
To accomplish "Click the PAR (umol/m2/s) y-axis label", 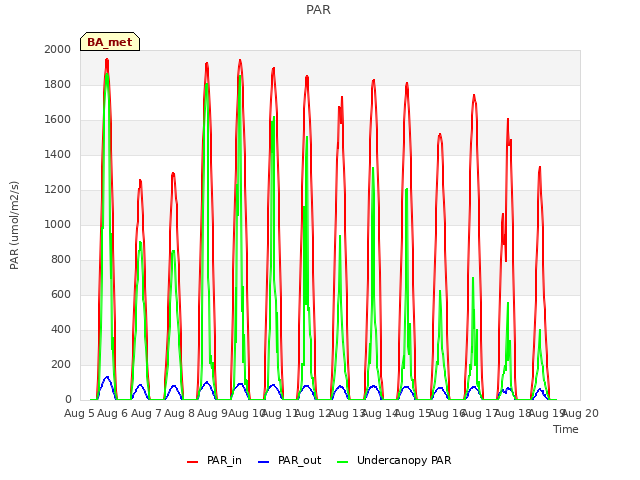I will point(14,225).
